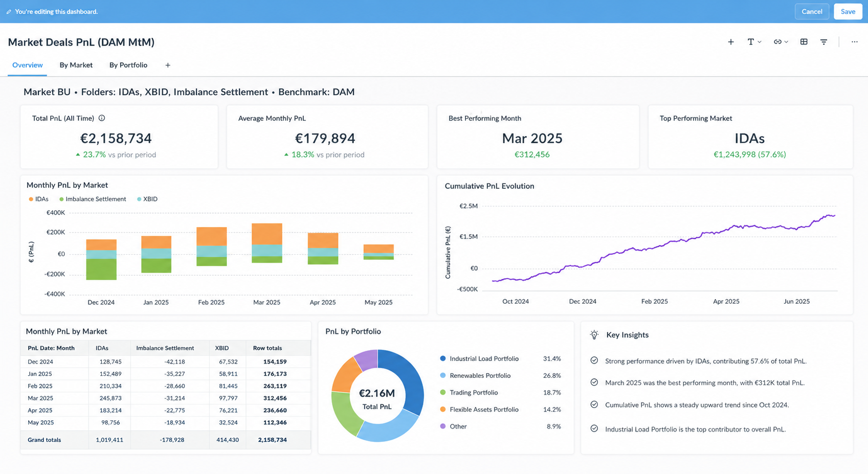Click the lightbulb Key Insights icon

click(x=594, y=335)
